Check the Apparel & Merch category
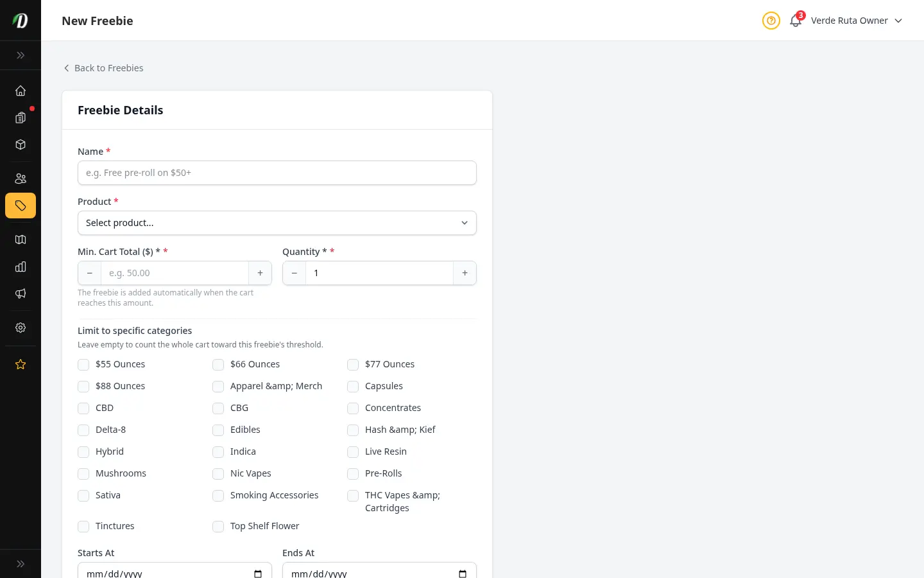The height and width of the screenshot is (578, 924). [218, 387]
